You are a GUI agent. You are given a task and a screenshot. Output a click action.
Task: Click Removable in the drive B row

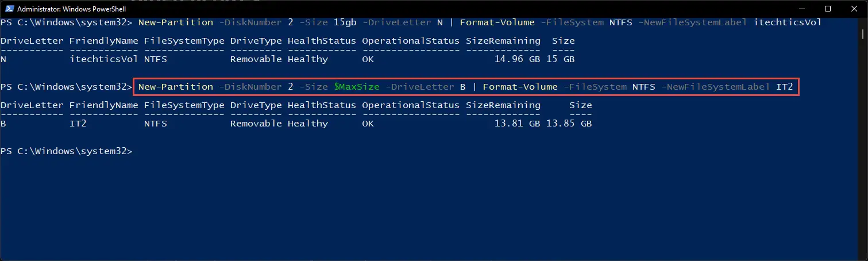(x=256, y=124)
